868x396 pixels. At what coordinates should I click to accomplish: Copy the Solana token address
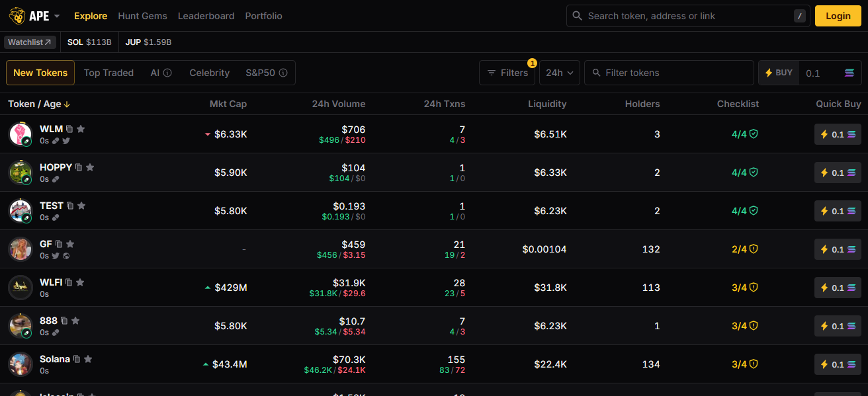[77, 360]
